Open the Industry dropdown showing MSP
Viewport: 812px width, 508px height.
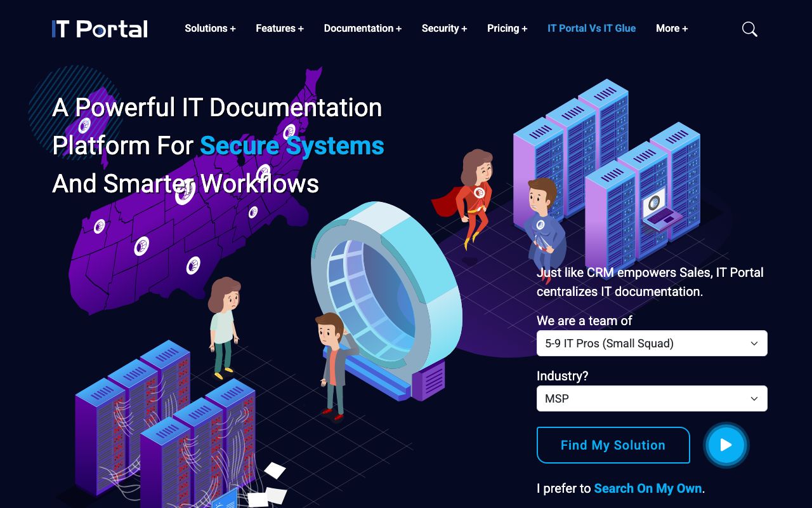tap(652, 399)
